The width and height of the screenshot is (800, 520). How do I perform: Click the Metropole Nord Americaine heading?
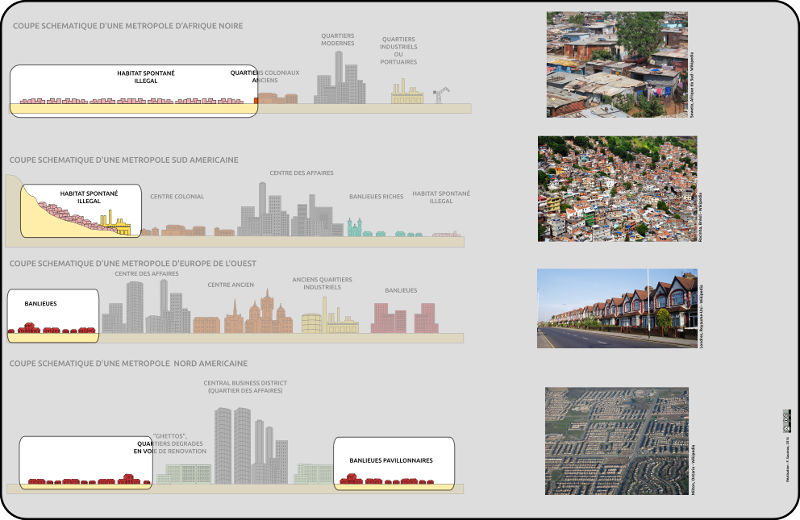[x=128, y=363]
